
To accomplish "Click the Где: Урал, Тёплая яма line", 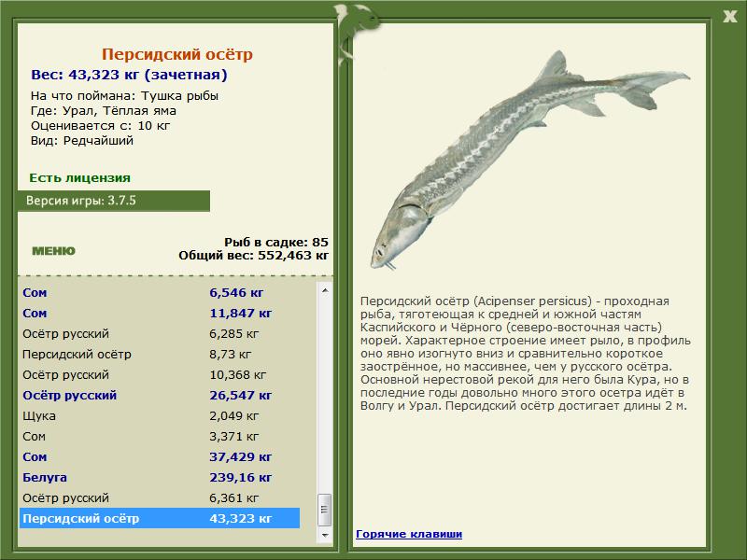I will pyautogui.click(x=104, y=111).
